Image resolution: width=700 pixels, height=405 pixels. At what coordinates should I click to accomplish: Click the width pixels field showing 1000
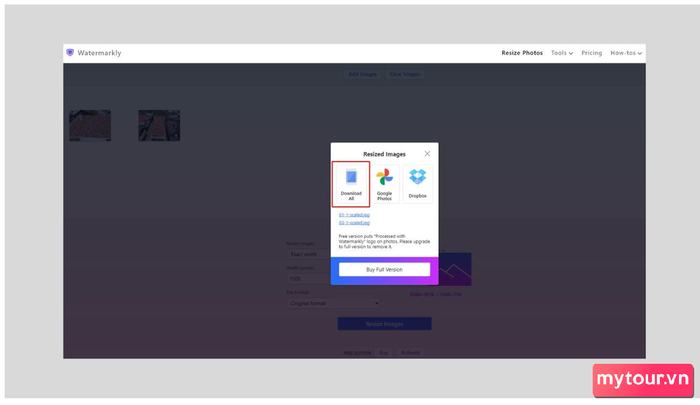pos(308,279)
